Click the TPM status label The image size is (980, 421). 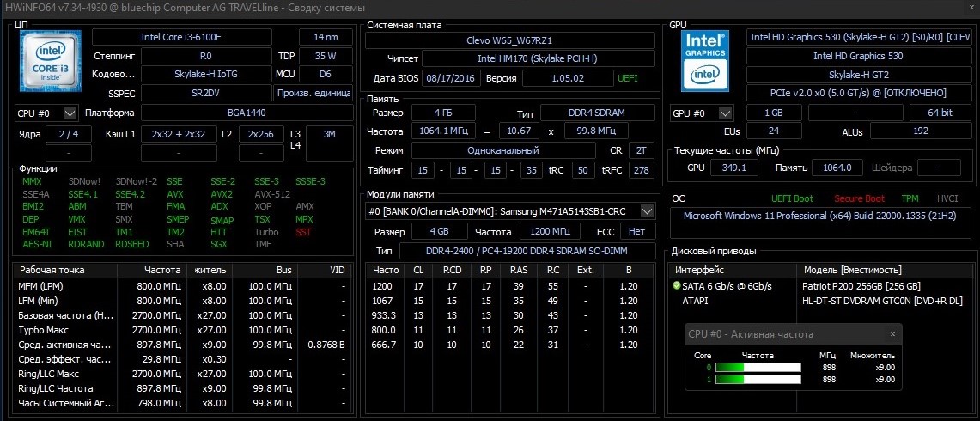[x=910, y=198]
